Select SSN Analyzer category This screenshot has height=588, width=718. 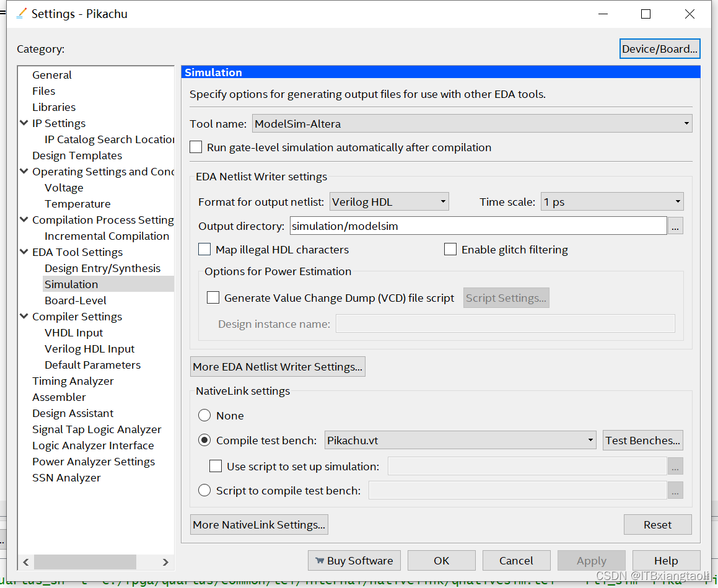66,478
